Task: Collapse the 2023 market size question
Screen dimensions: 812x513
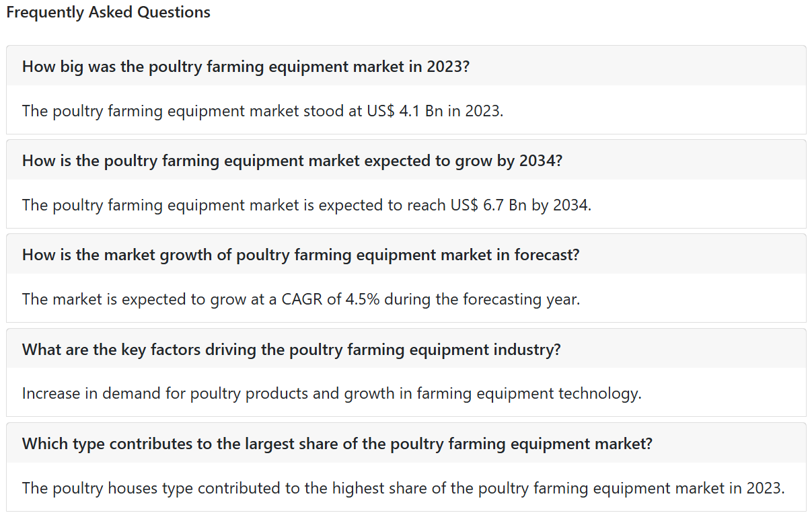Action: click(245, 67)
